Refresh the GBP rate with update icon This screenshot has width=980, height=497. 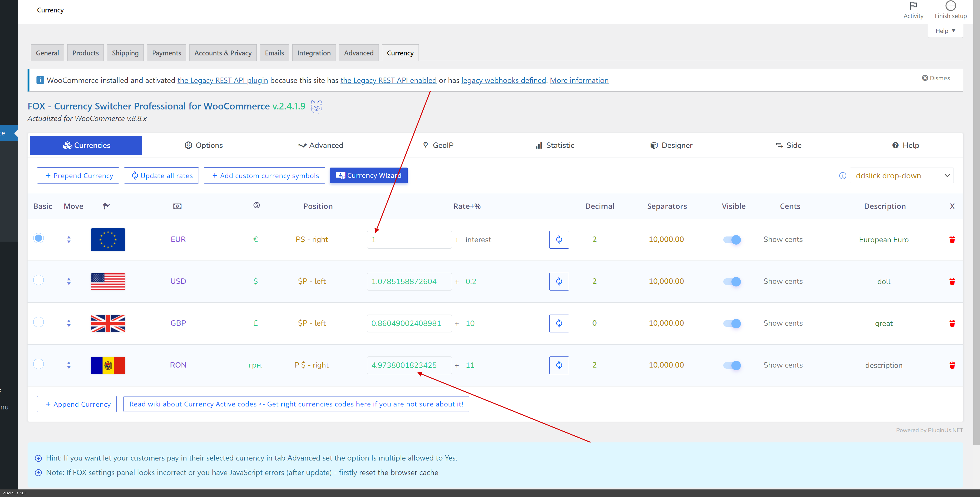point(559,323)
